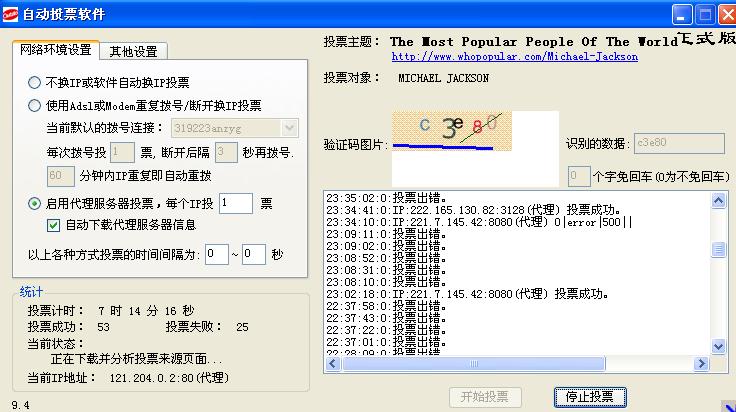Open the 其他设置 tab
736x412 pixels.
(x=133, y=51)
